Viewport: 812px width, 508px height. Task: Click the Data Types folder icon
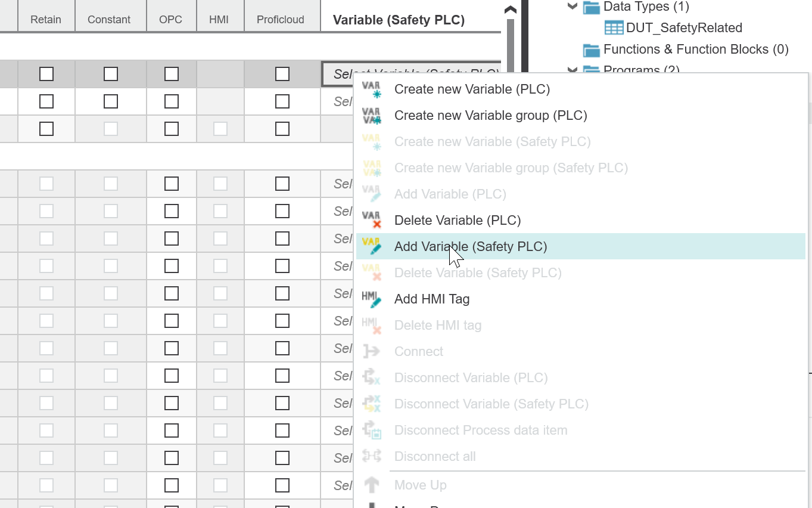coord(592,7)
